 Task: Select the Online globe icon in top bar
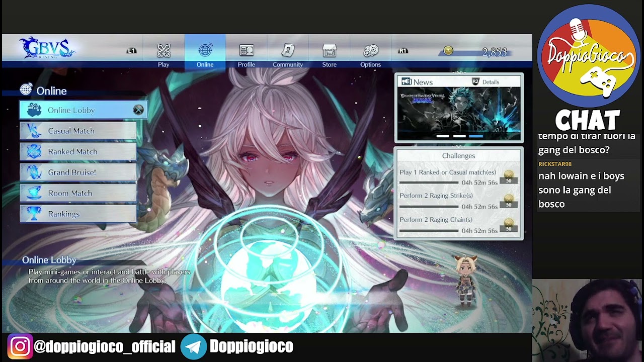tap(205, 51)
